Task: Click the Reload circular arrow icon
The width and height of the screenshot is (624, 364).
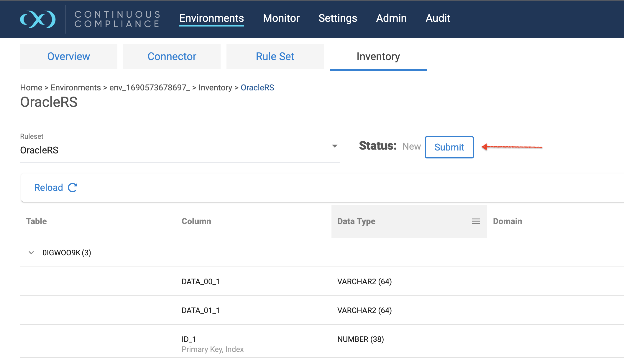Action: click(73, 188)
